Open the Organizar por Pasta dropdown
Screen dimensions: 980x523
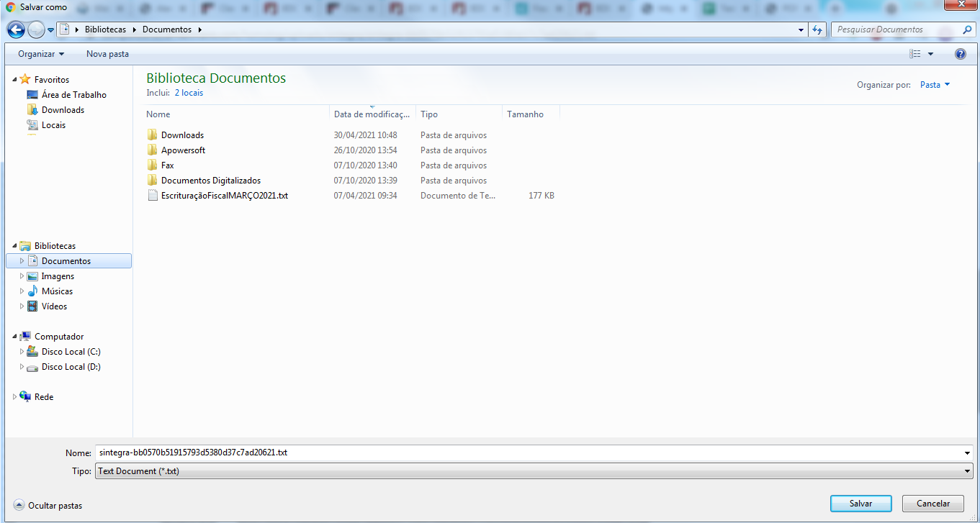(935, 85)
